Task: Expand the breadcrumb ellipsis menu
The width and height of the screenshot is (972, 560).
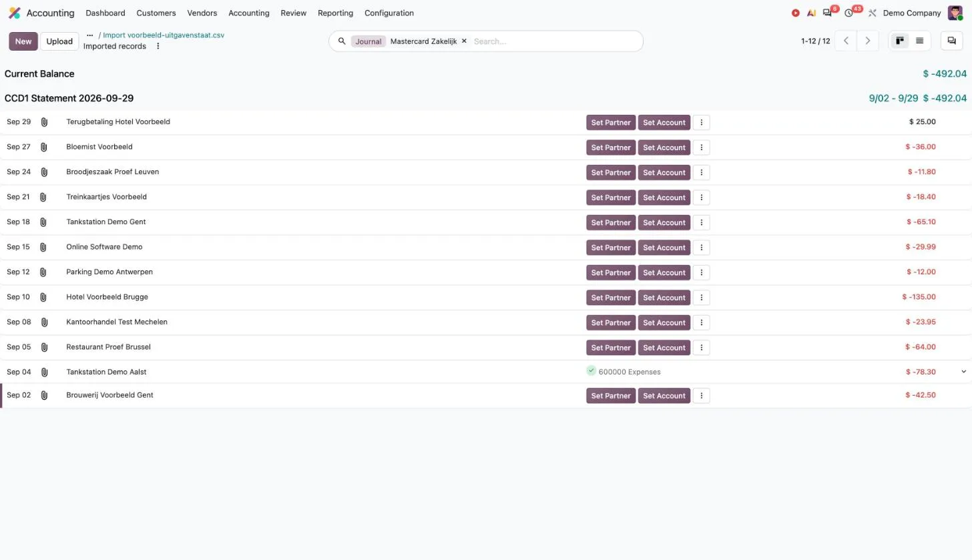Action: click(89, 35)
